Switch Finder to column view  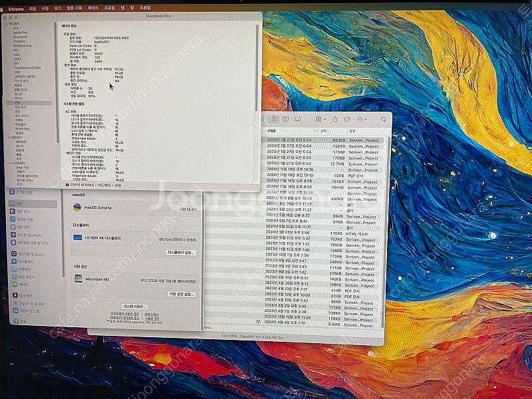point(286,119)
